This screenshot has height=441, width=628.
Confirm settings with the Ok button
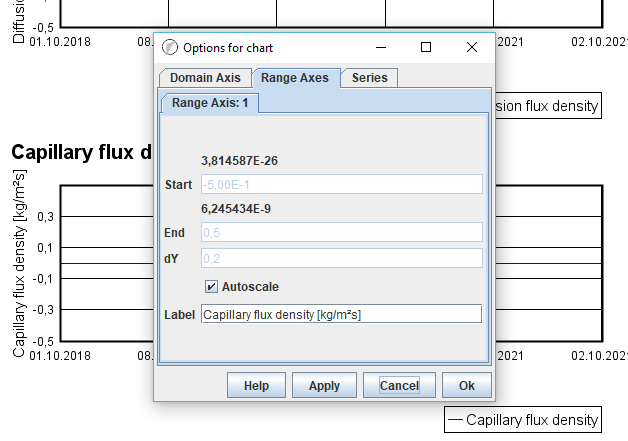(x=466, y=385)
